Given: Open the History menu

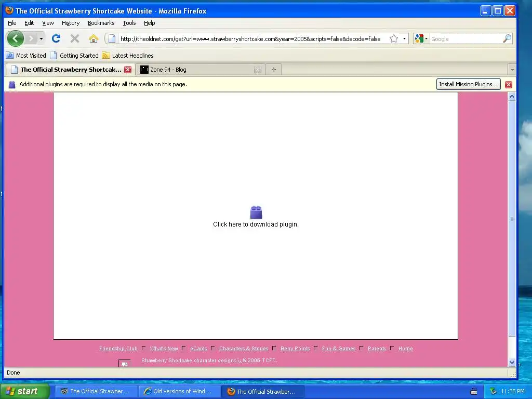Looking at the screenshot, I should pyautogui.click(x=71, y=23).
